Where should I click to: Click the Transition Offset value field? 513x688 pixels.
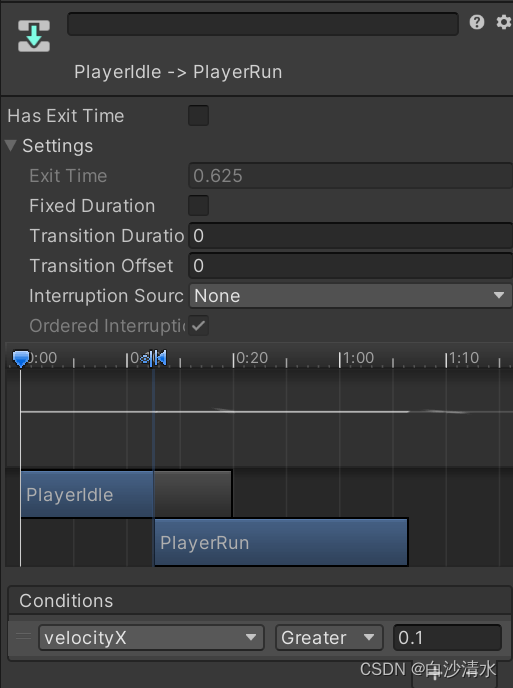350,265
